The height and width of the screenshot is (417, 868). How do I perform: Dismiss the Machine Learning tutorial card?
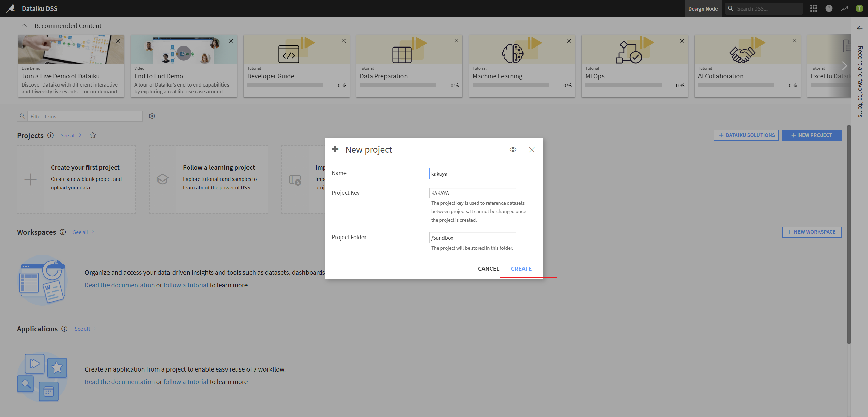click(569, 41)
